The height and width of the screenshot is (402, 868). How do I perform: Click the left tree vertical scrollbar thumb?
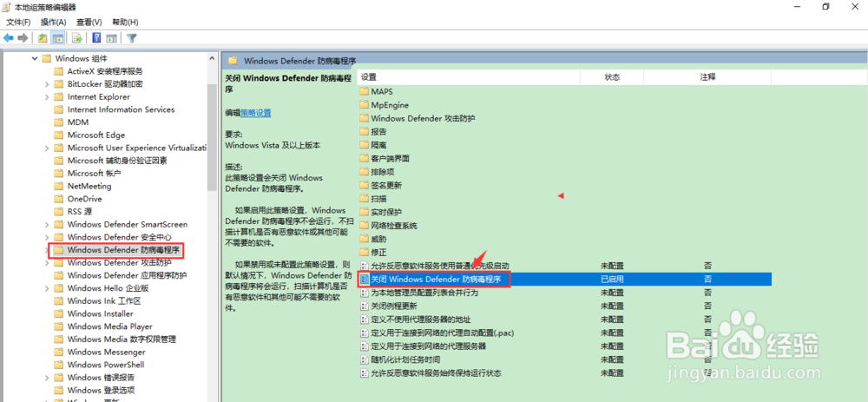212,137
